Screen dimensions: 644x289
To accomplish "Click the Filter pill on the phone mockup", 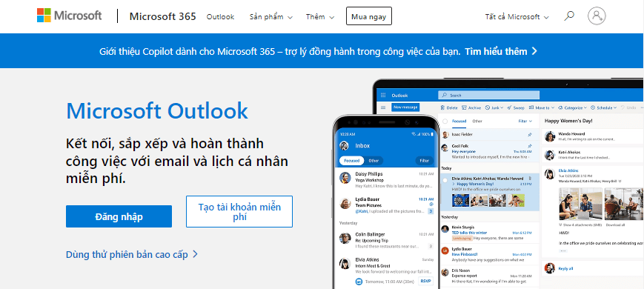I will pyautogui.click(x=425, y=161).
